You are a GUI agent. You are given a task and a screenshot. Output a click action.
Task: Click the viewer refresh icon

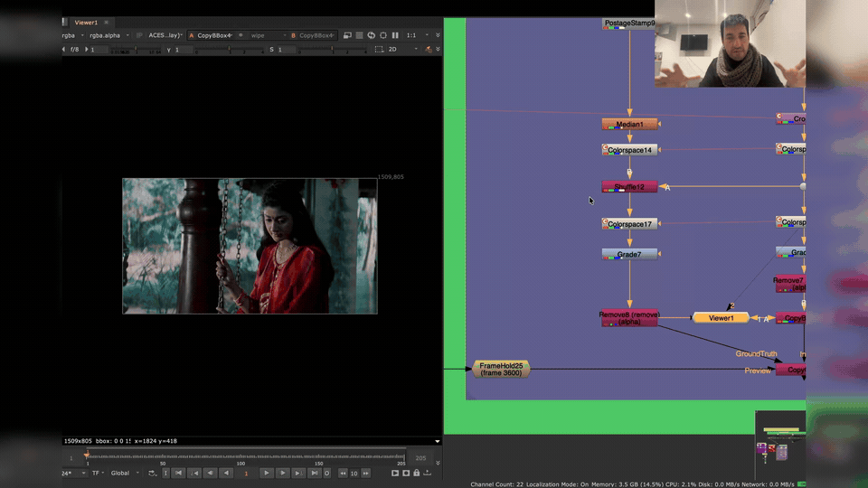[x=371, y=35]
